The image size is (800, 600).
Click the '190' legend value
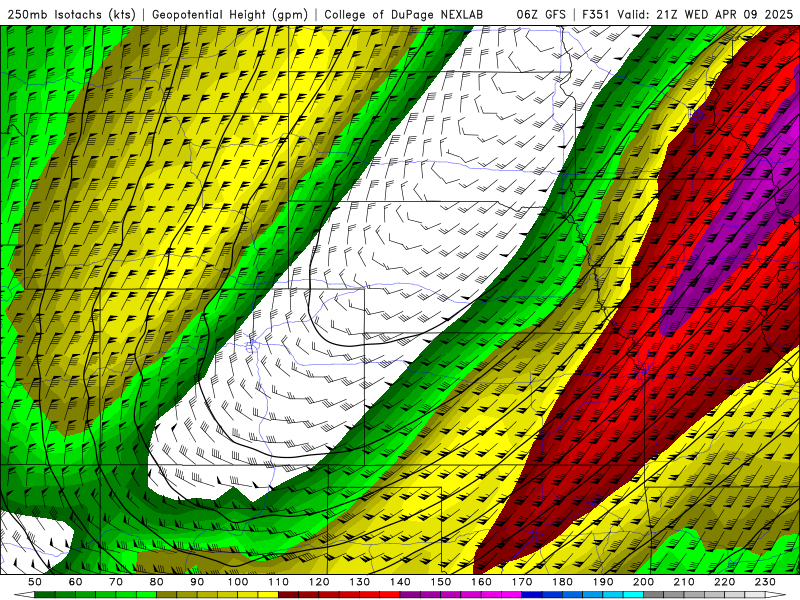(x=603, y=582)
